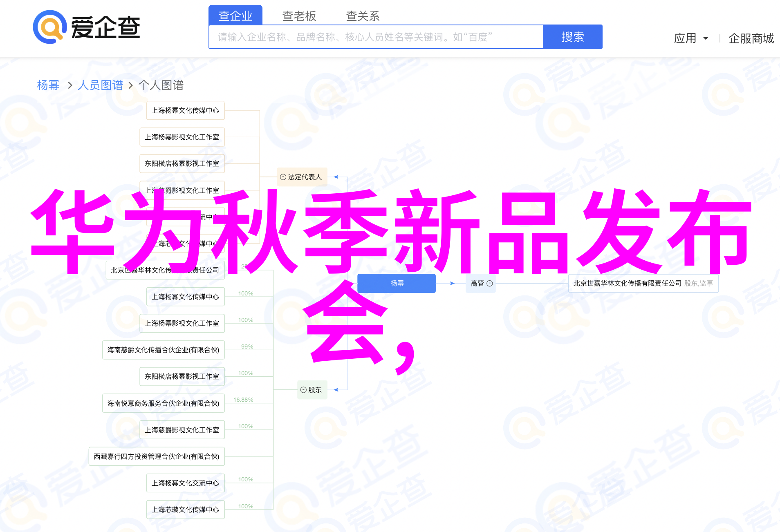Click the 搜索 button
This screenshot has width=780, height=532.
click(573, 37)
